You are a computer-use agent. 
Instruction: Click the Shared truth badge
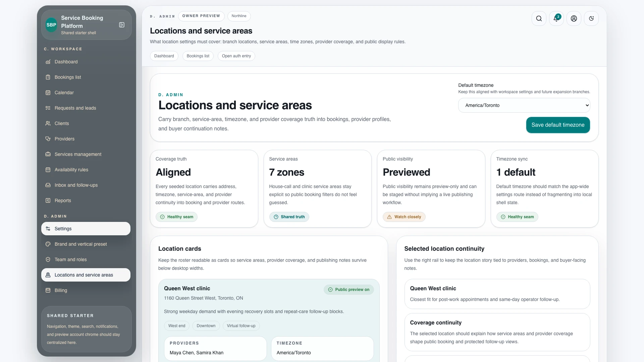click(x=289, y=217)
